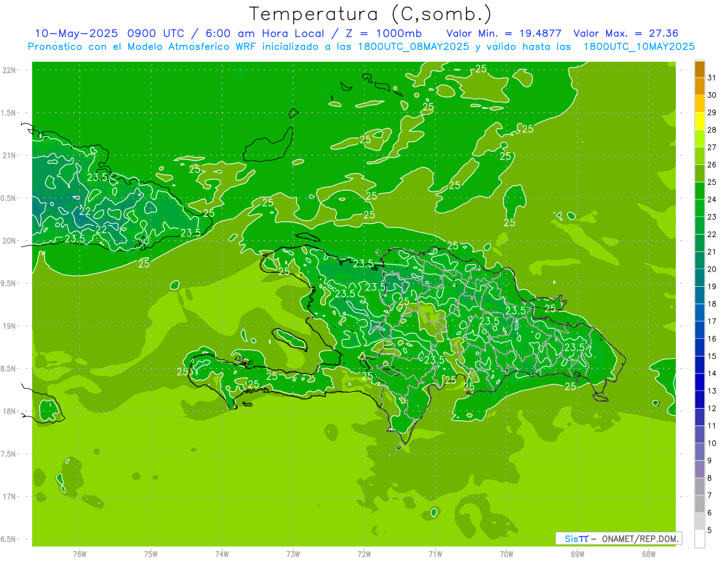Pick the gray legend swatch between 6 and 7

coord(699,504)
